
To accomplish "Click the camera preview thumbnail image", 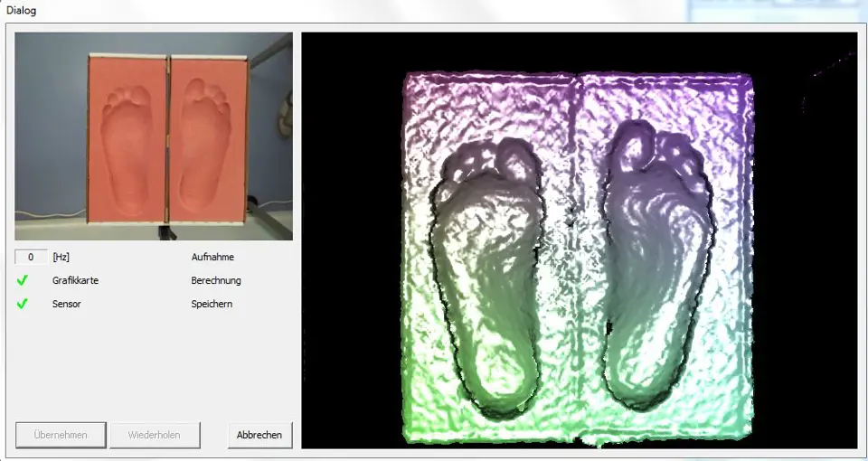I will click(154, 136).
